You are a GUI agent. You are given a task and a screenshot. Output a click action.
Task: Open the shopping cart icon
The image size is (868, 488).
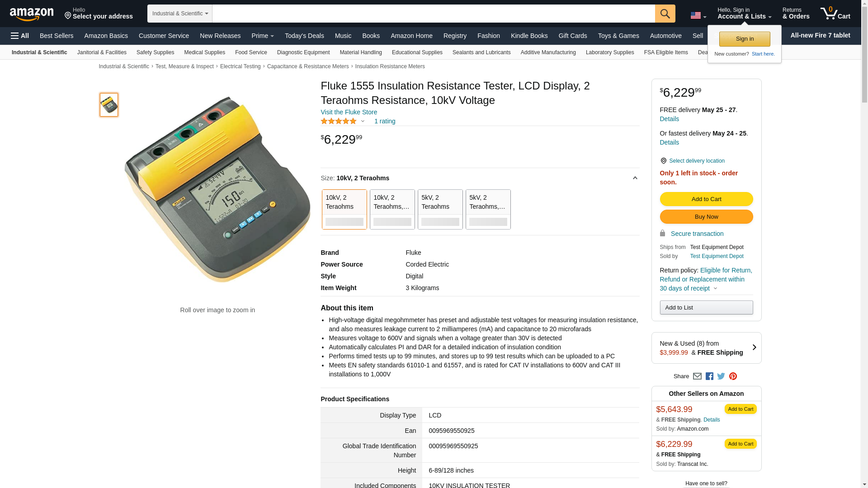[x=835, y=14]
